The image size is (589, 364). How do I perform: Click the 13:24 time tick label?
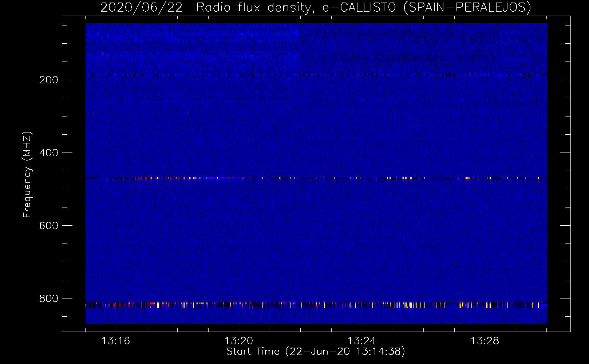click(x=362, y=341)
